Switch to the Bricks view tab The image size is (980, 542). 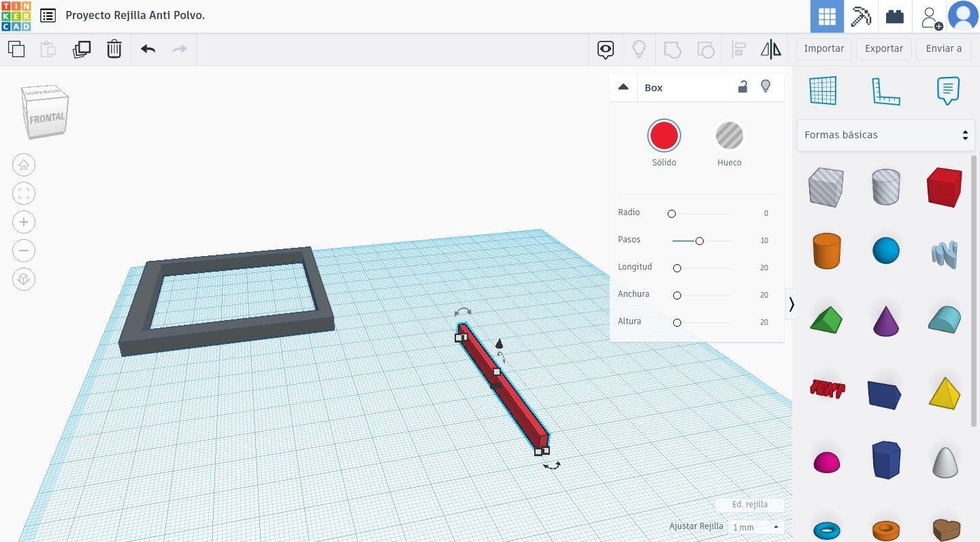[x=894, y=16]
